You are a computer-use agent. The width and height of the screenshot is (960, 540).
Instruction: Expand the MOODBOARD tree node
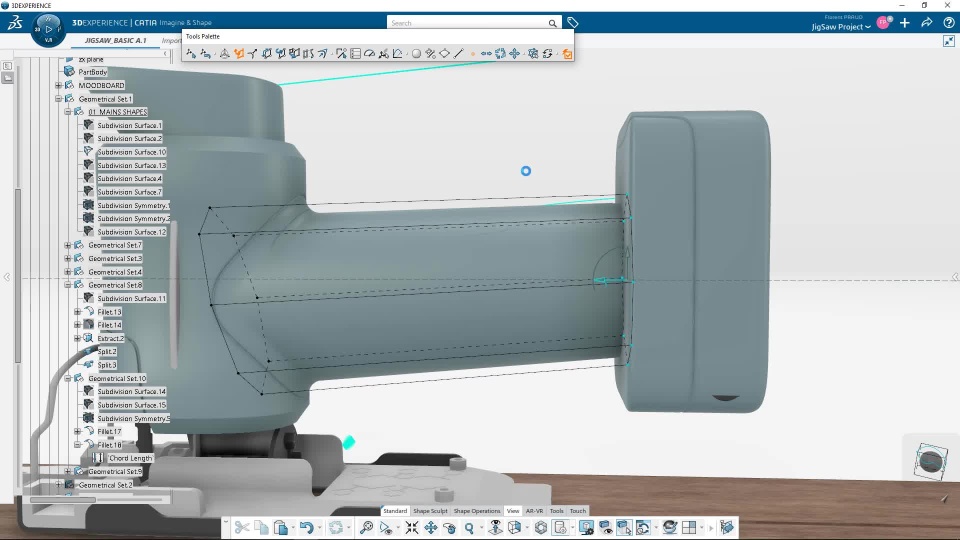59,86
